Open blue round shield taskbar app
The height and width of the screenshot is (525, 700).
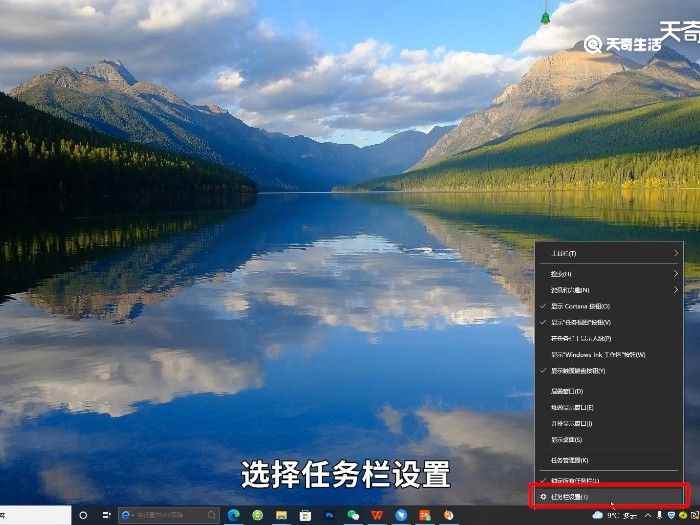click(401, 515)
